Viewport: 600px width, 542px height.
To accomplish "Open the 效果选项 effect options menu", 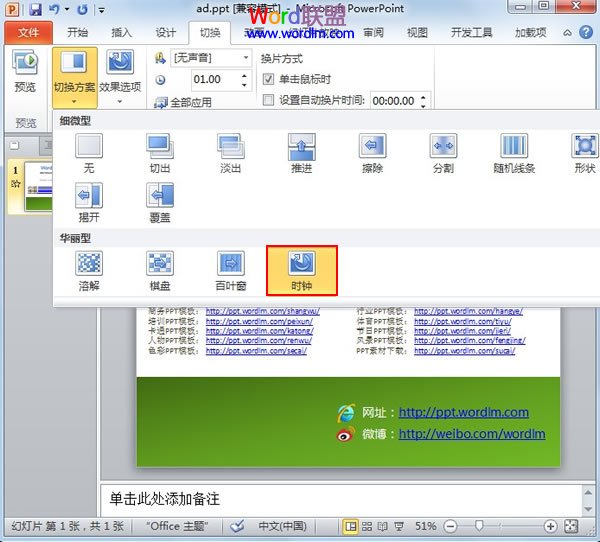I will pyautogui.click(x=120, y=78).
